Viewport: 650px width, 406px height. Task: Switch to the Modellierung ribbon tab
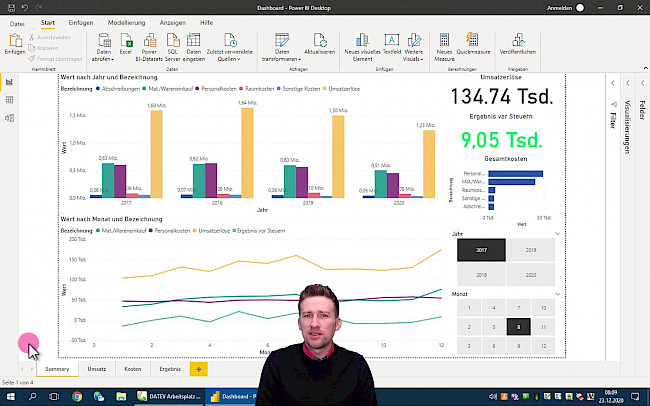pos(126,23)
